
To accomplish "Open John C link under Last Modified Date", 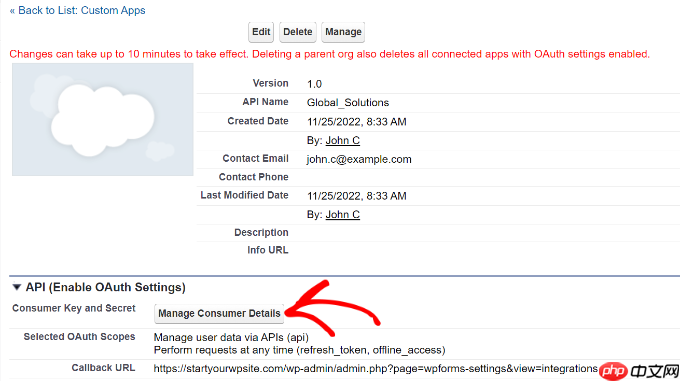I will tap(343, 215).
